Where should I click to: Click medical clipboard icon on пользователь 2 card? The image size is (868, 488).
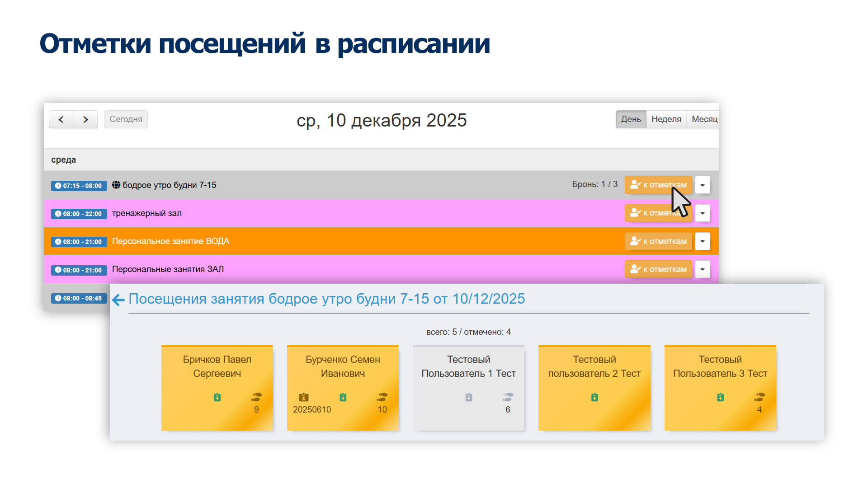coord(594,397)
